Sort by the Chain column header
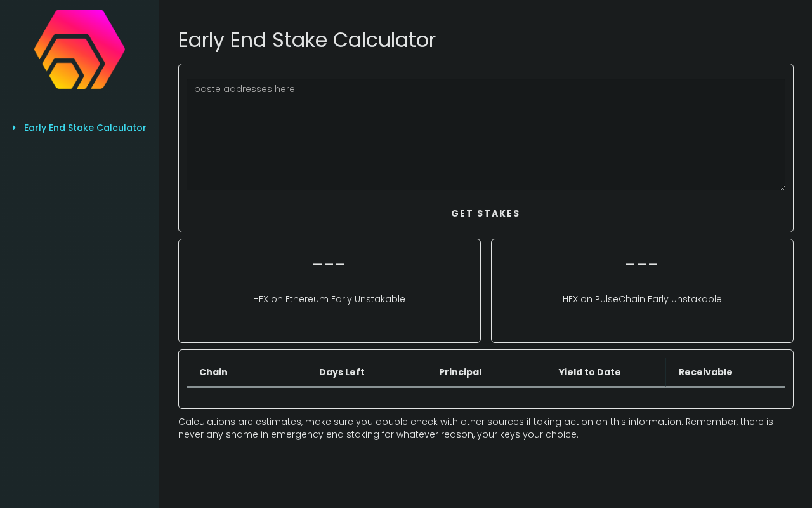Viewport: 812px width, 508px height. [213, 372]
